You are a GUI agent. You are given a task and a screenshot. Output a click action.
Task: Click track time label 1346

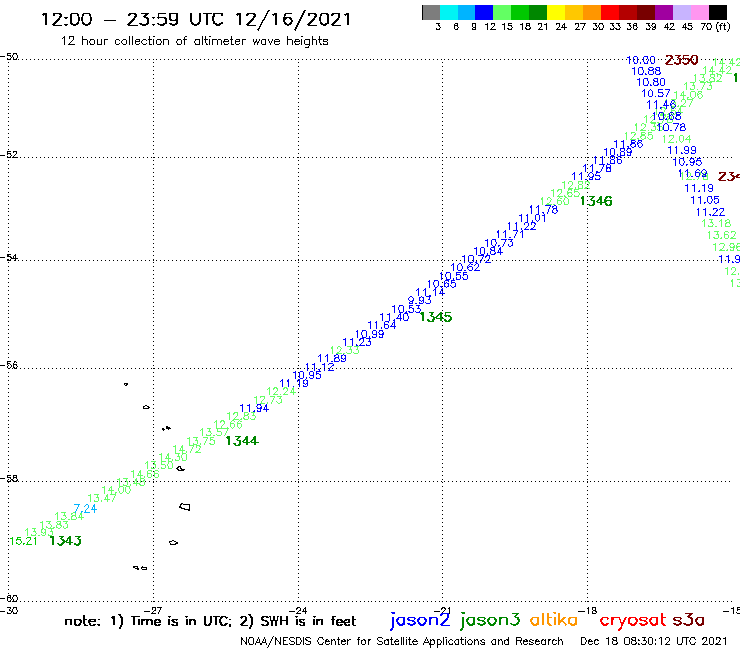coord(596,201)
